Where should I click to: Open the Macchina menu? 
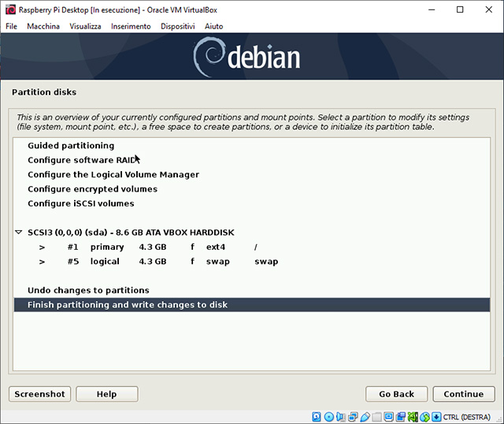point(43,26)
